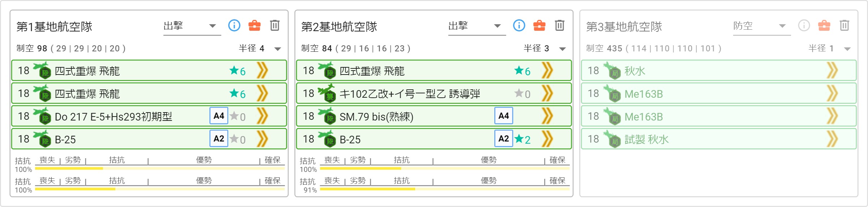This screenshot has width=868, height=207.
Task: Click plane icon of SM.79 bis(熟練)
Action: coord(327,116)
